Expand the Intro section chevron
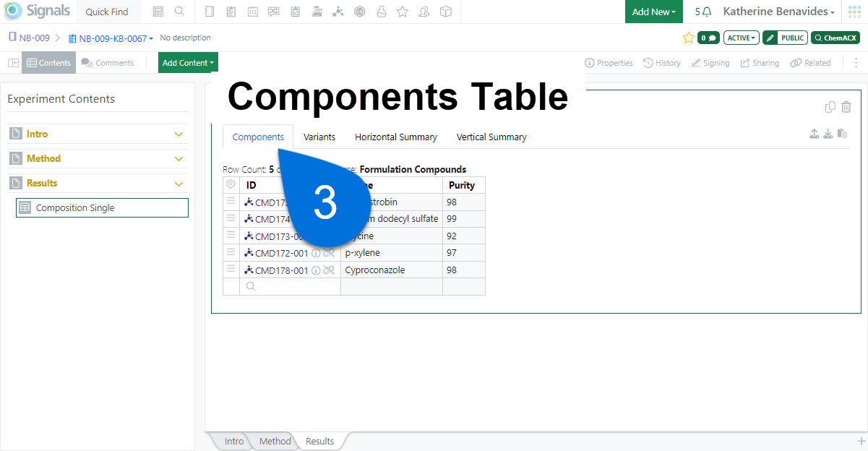Viewport: 868px width, 451px height. 179,134
